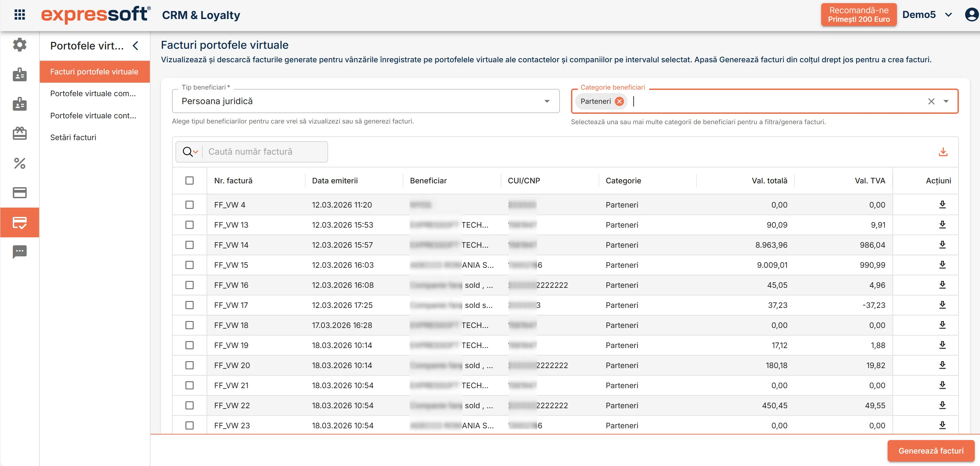Remove the Parteneri category chip
Image resolution: width=980 pixels, height=466 pixels.
619,101
